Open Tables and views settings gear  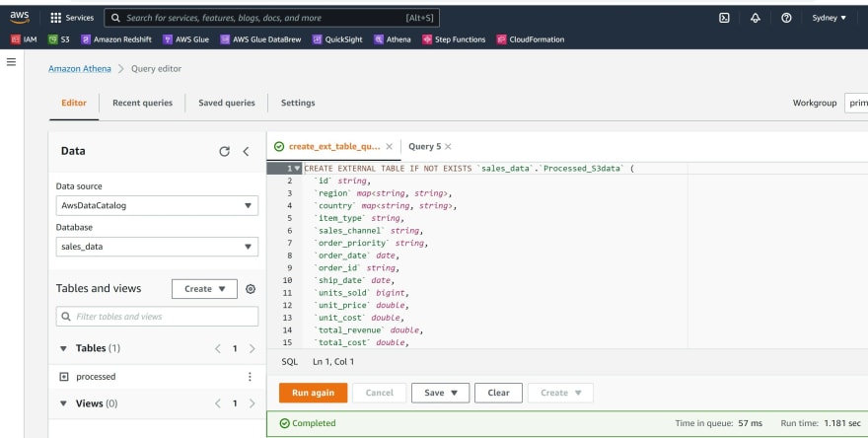251,289
